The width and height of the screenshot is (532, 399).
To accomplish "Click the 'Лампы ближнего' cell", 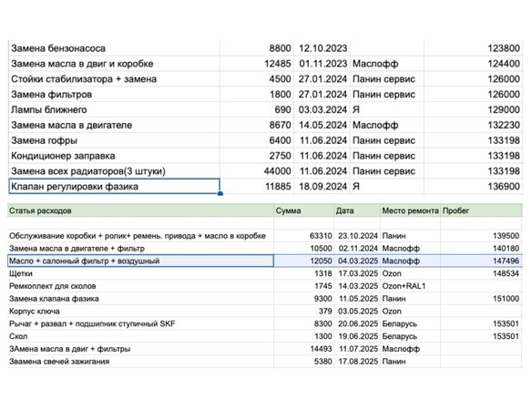I will click(114, 109).
